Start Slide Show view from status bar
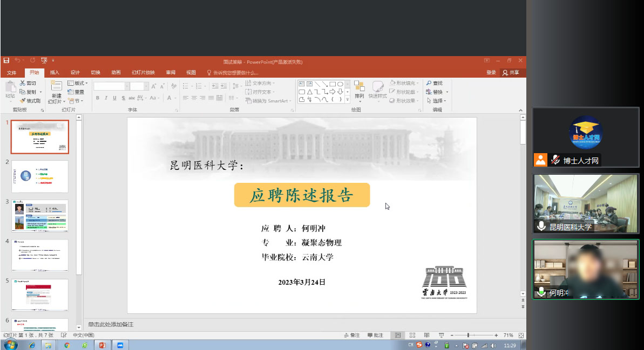 [441, 335]
